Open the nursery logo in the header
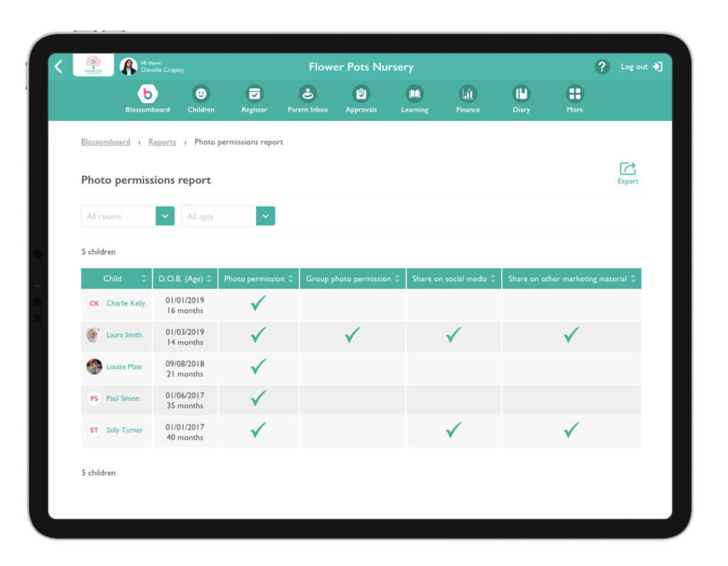Screen dimensions: 728x566 click(x=93, y=65)
